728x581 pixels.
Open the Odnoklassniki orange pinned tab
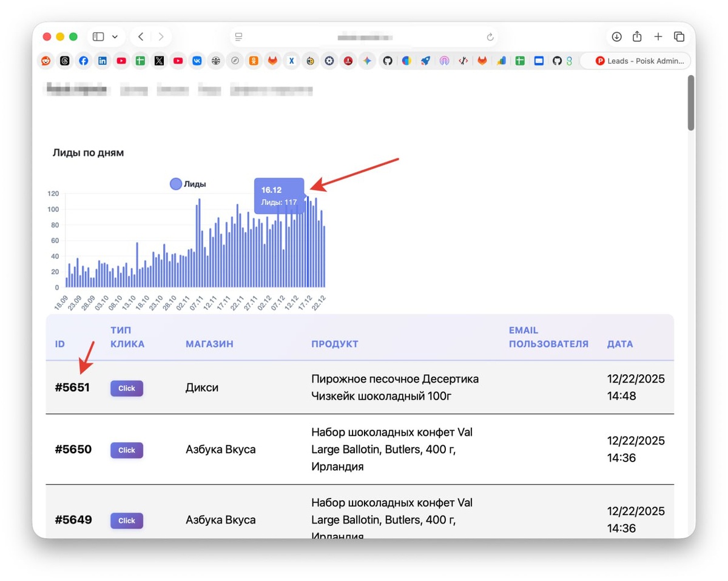click(x=254, y=61)
